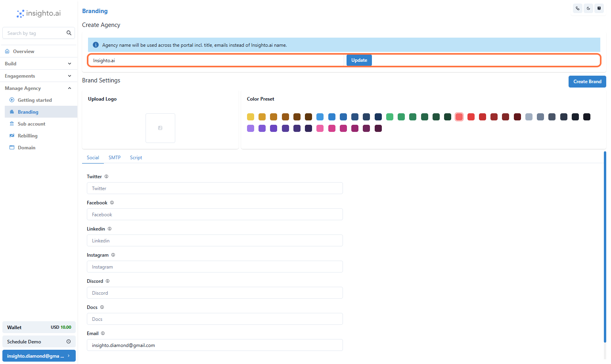
Task: Click the Rebilling money icon
Action: (12, 136)
